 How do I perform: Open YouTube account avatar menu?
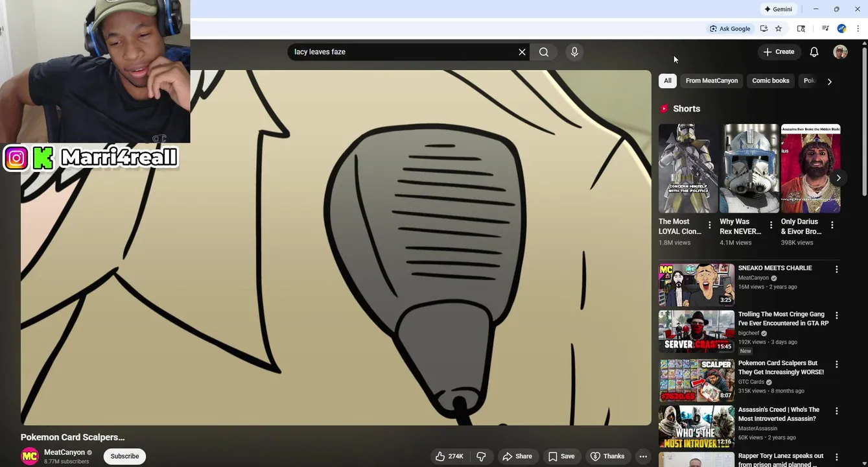pyautogui.click(x=840, y=52)
